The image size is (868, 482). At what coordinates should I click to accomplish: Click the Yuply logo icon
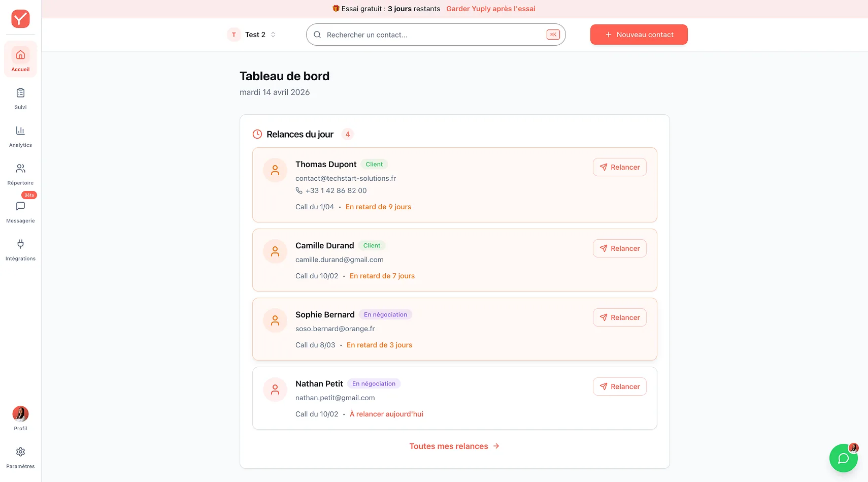20,19
